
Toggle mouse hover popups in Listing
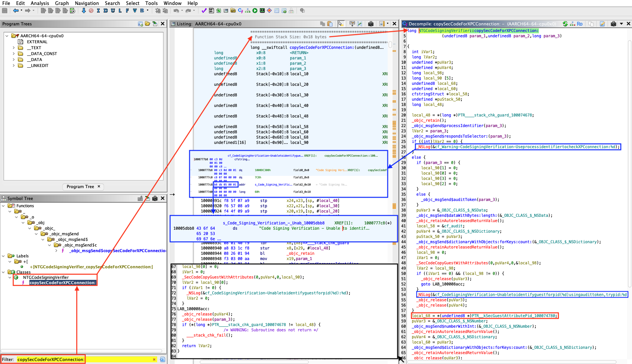coord(341,24)
